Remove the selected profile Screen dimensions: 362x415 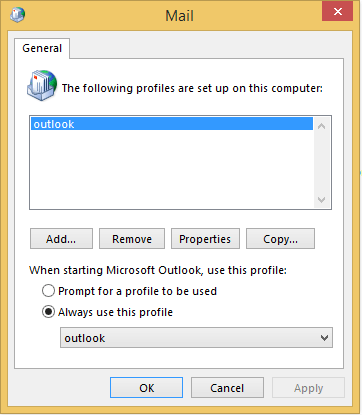tap(132, 239)
